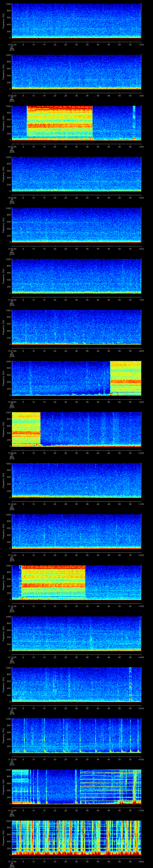153x868 pixels.
Task: Click the 13:04:00 start time label
Action: coord(12,197)
